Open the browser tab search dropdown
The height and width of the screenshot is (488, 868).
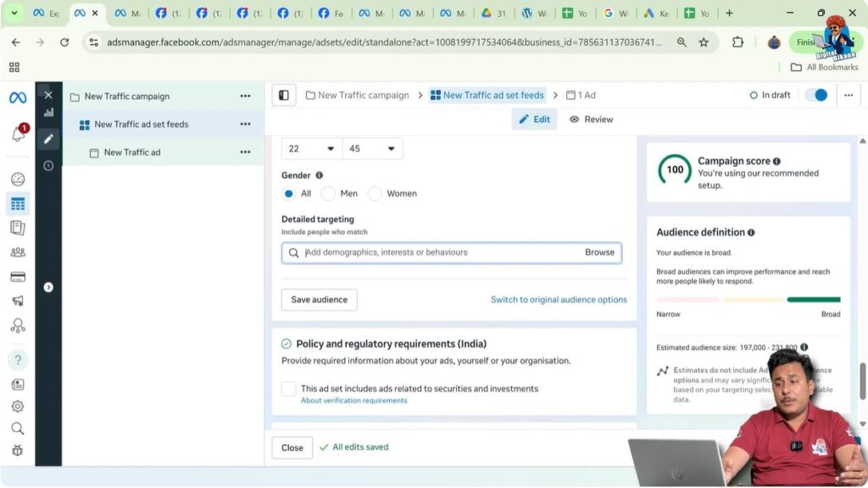(14, 13)
